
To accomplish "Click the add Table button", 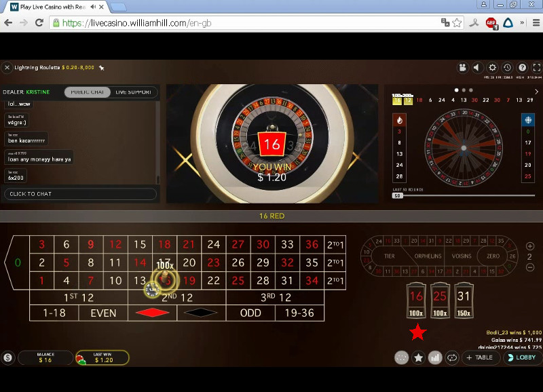I will [481, 357].
